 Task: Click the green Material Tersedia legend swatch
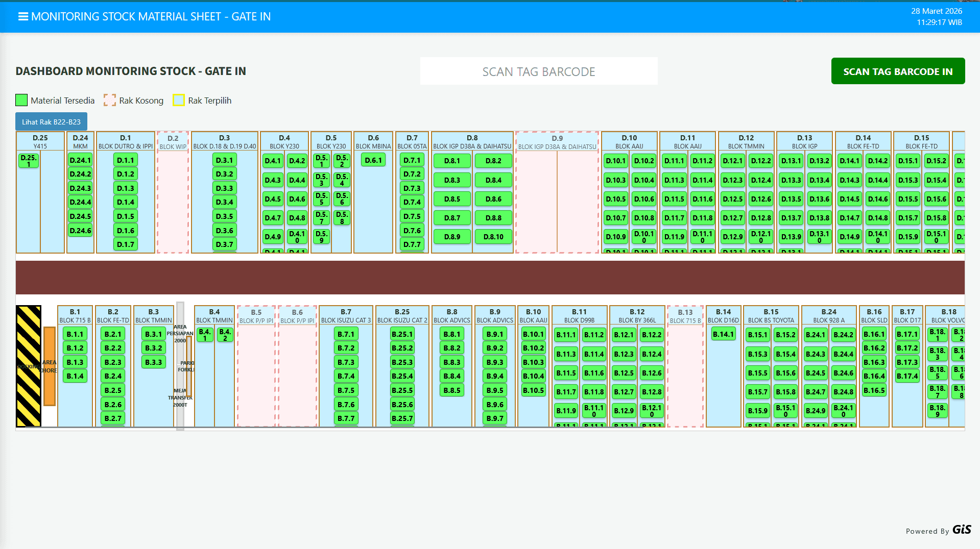pyautogui.click(x=21, y=100)
